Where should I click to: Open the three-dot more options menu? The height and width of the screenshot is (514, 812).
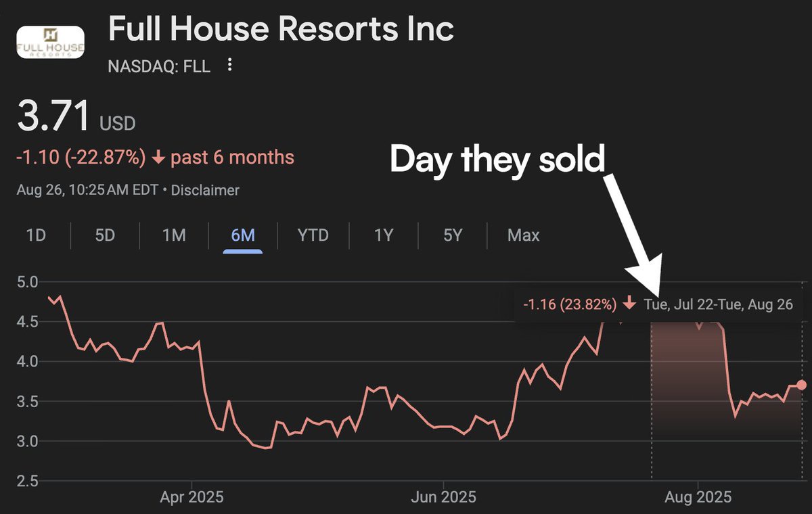pyautogui.click(x=230, y=65)
